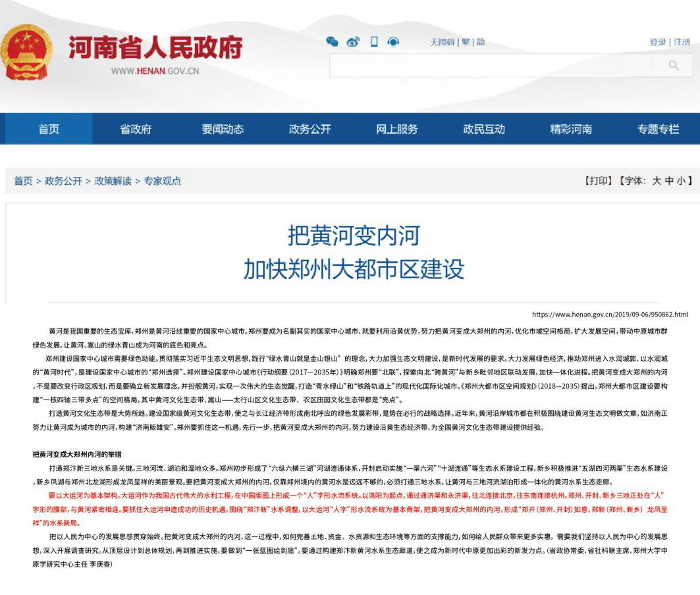This screenshot has width=700, height=595.
Task: Switch to traditional Chinese (繁)
Action: (x=466, y=42)
